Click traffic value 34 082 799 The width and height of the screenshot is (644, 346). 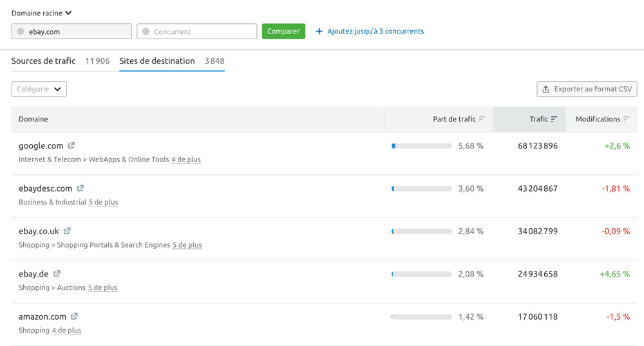[538, 231]
